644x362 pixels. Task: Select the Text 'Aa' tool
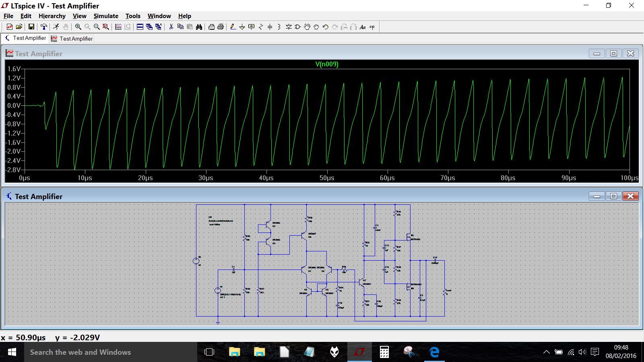tap(363, 27)
